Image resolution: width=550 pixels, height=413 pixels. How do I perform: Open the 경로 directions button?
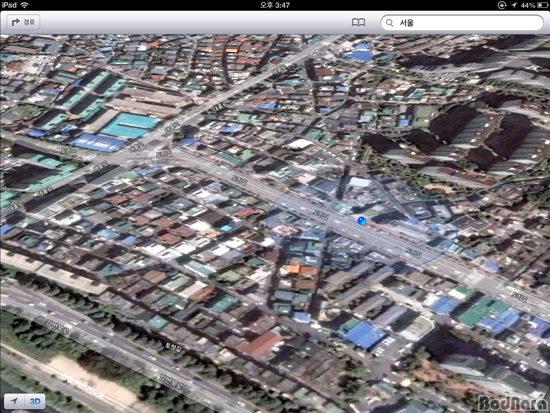(x=23, y=22)
